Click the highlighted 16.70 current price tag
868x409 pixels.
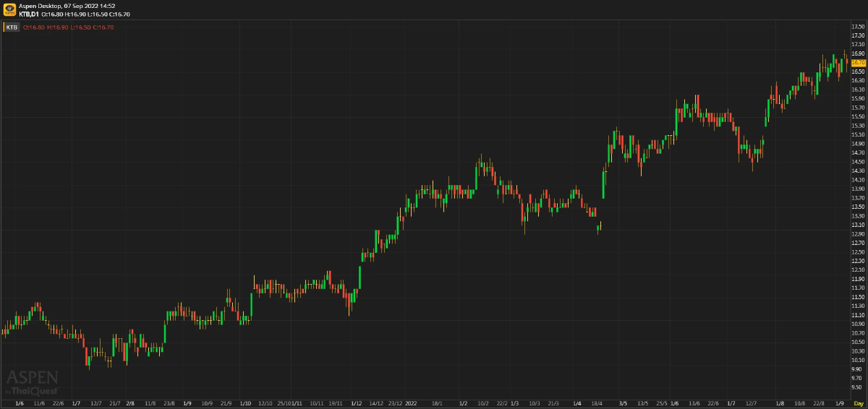tap(858, 63)
